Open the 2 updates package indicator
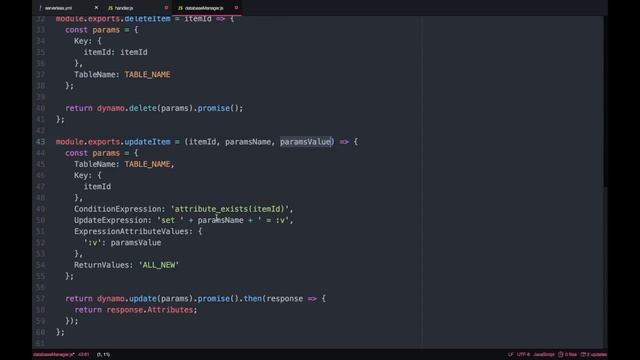 coord(594,355)
